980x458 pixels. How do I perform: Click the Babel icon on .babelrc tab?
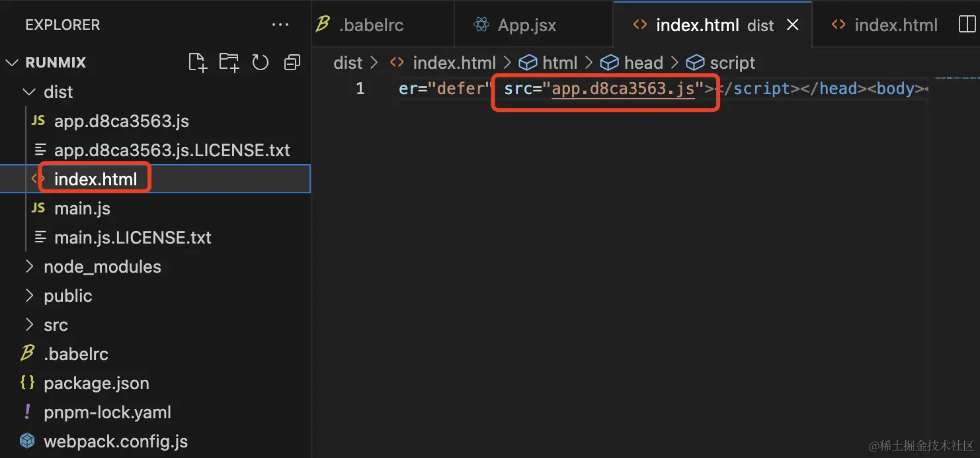[323, 25]
